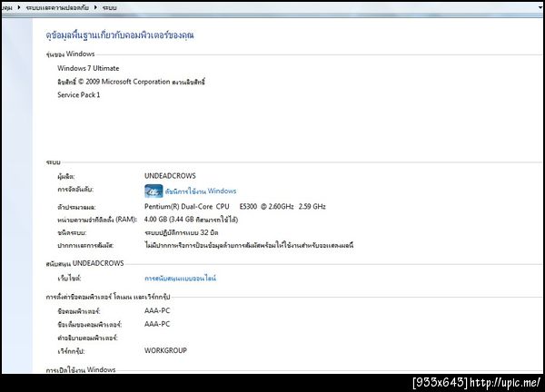Open the Windows Experience Index rating icon
This screenshot has width=545, height=392.
154,191
